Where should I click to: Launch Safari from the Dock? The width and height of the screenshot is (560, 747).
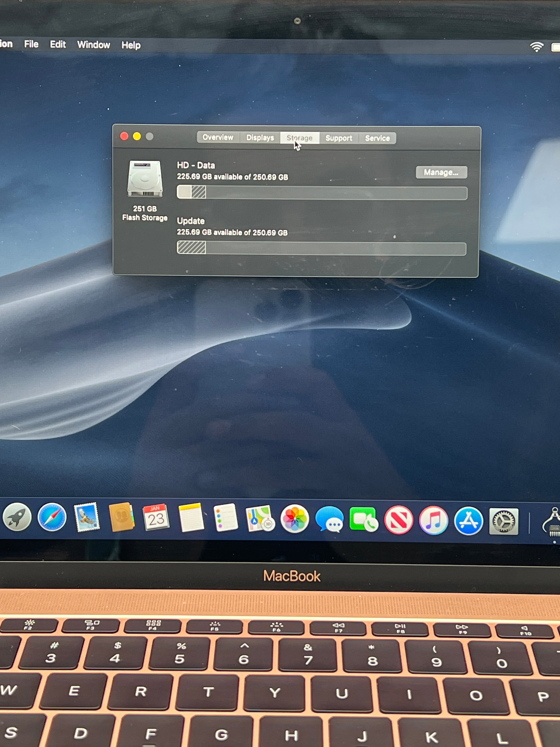pyautogui.click(x=52, y=517)
